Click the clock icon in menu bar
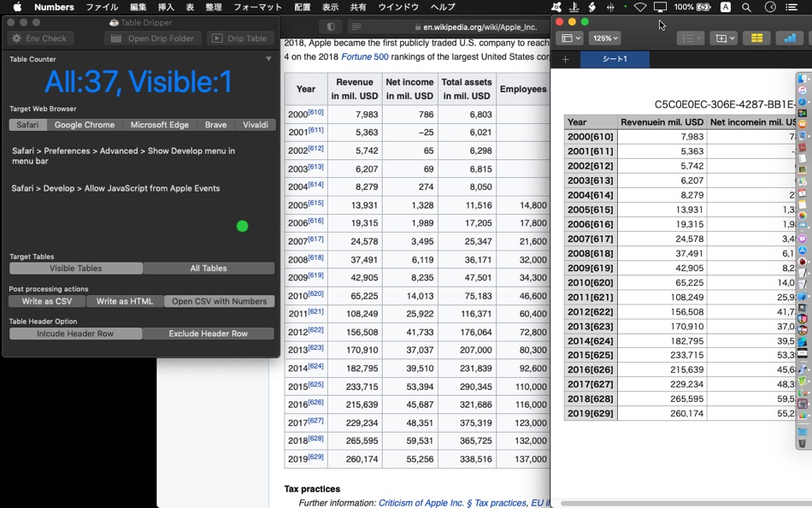The height and width of the screenshot is (508, 812). [x=770, y=7]
